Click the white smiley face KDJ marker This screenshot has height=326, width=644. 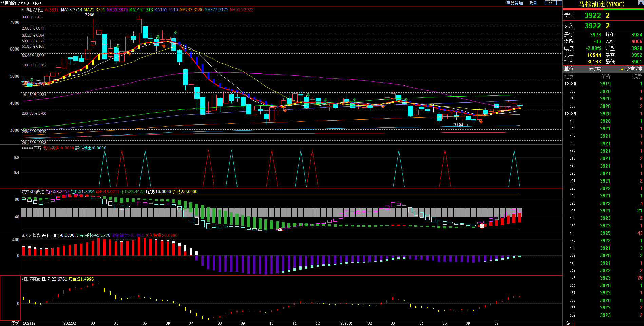click(x=280, y=230)
